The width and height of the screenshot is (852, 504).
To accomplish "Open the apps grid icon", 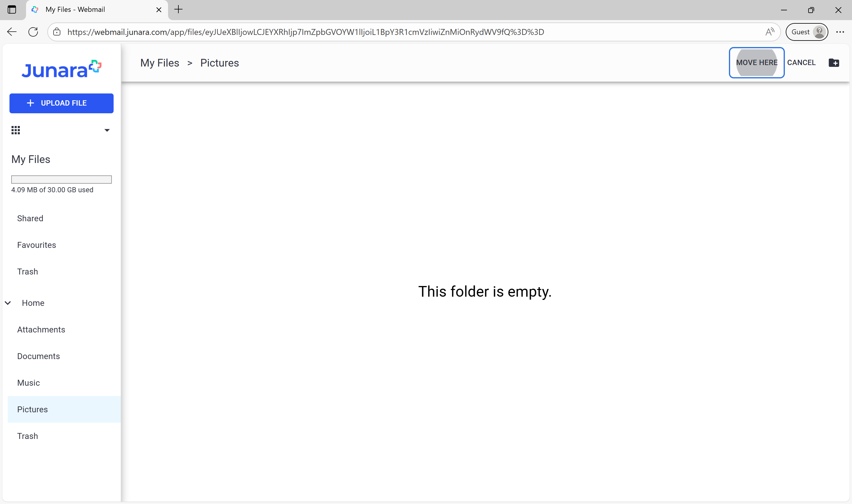I will pyautogui.click(x=16, y=130).
